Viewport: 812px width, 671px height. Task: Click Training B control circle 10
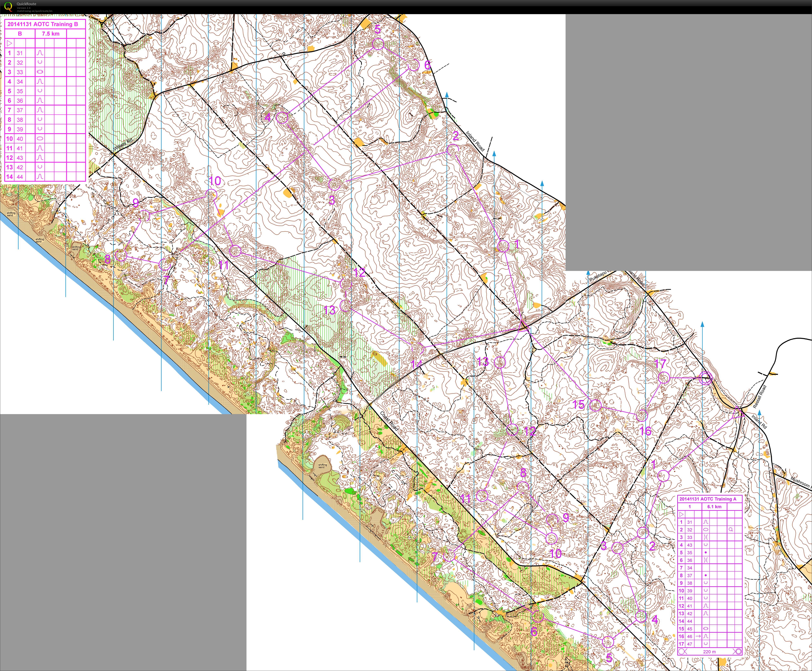211,195
